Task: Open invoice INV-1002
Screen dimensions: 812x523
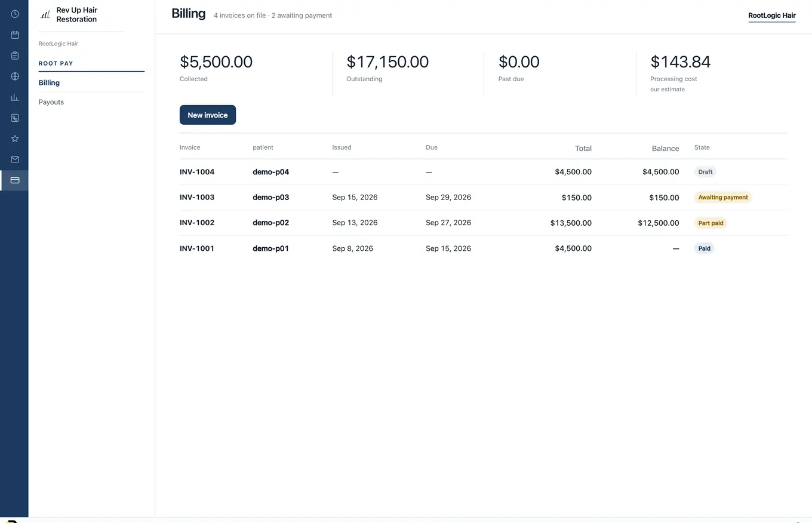Action: (197, 223)
